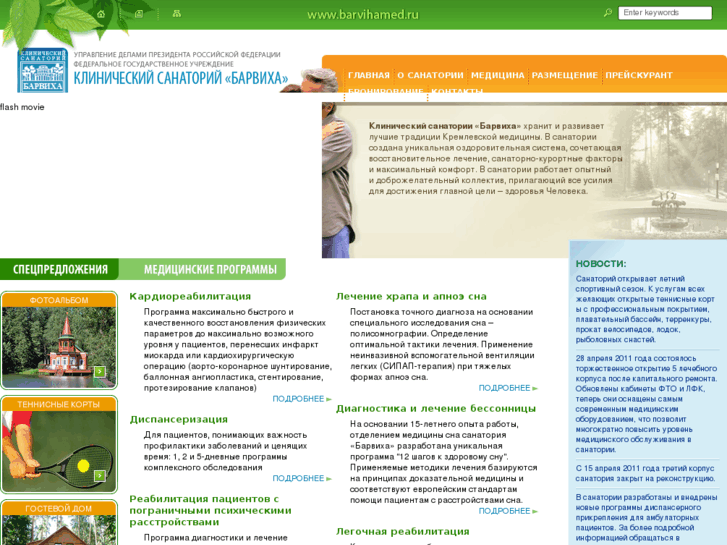The height and width of the screenshot is (545, 727).
Task: Click the mail icon in top bar
Action: pos(139,14)
